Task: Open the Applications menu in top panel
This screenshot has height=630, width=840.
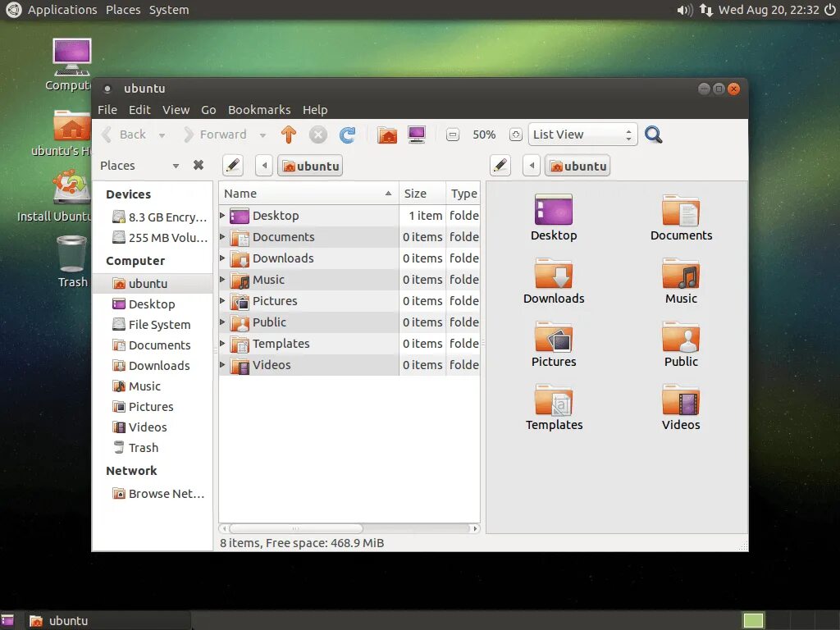Action: tap(62, 10)
